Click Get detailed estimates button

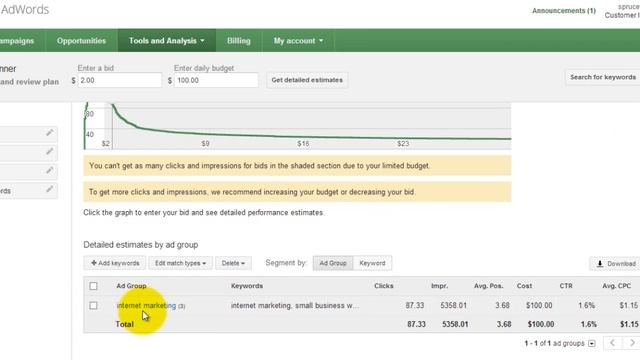(x=307, y=80)
